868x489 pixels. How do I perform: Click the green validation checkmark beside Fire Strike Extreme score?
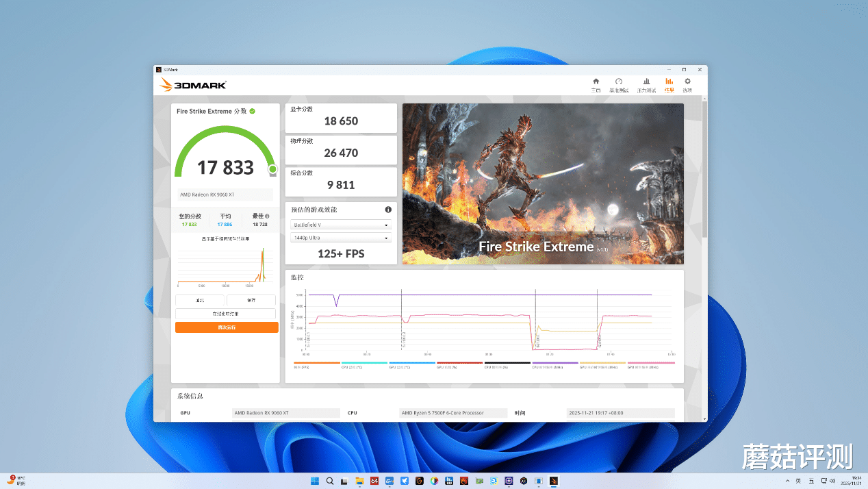tap(253, 111)
